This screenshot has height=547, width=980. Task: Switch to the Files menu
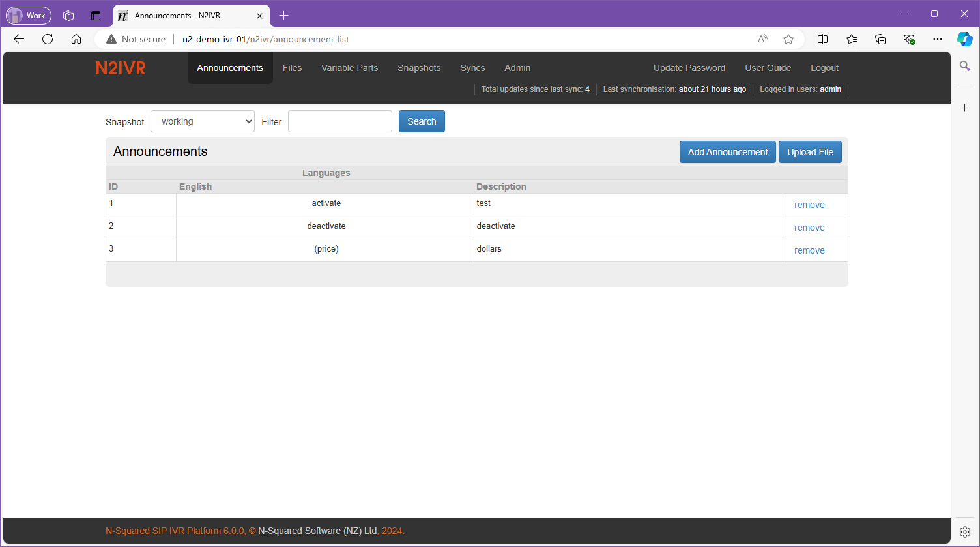click(x=292, y=68)
